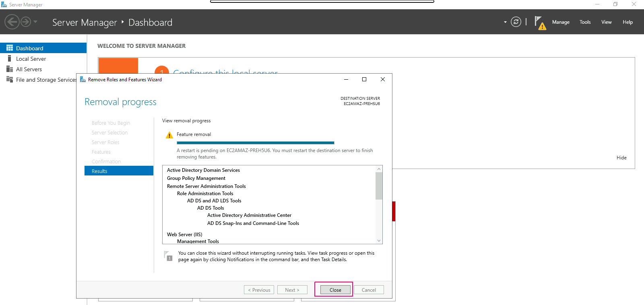Click the Web Server (IIS) entry
Image resolution: width=644 pixels, height=305 pixels.
pyautogui.click(x=185, y=235)
